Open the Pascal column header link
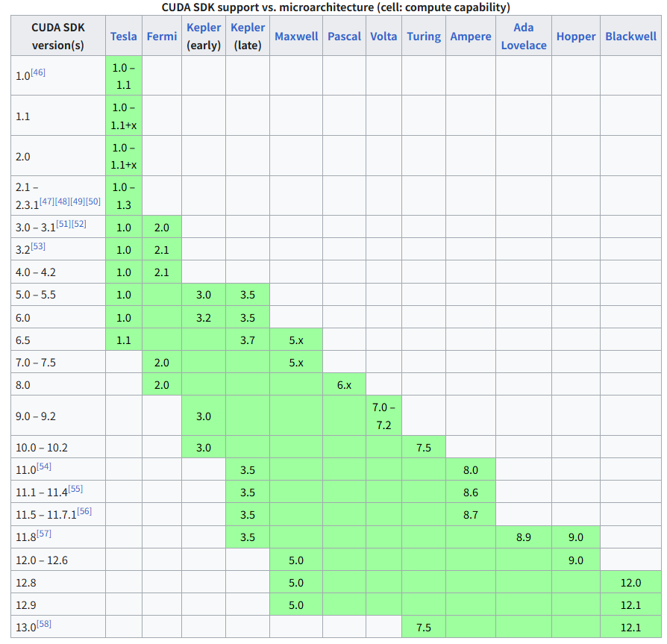The width and height of the screenshot is (667, 644). (x=344, y=37)
